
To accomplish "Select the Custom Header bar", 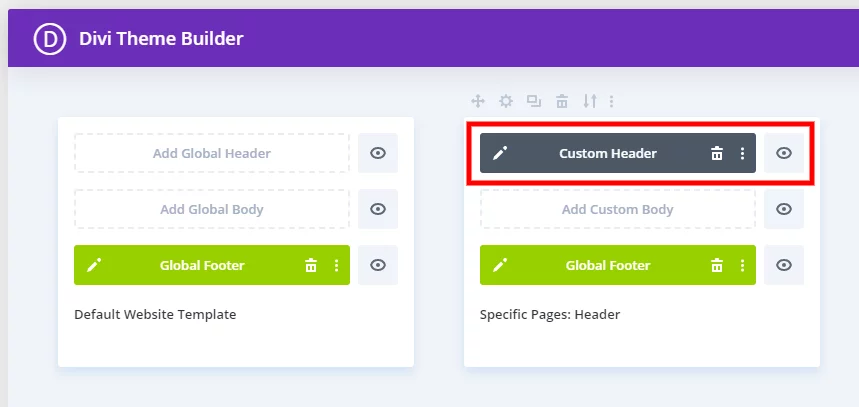I will tap(617, 153).
